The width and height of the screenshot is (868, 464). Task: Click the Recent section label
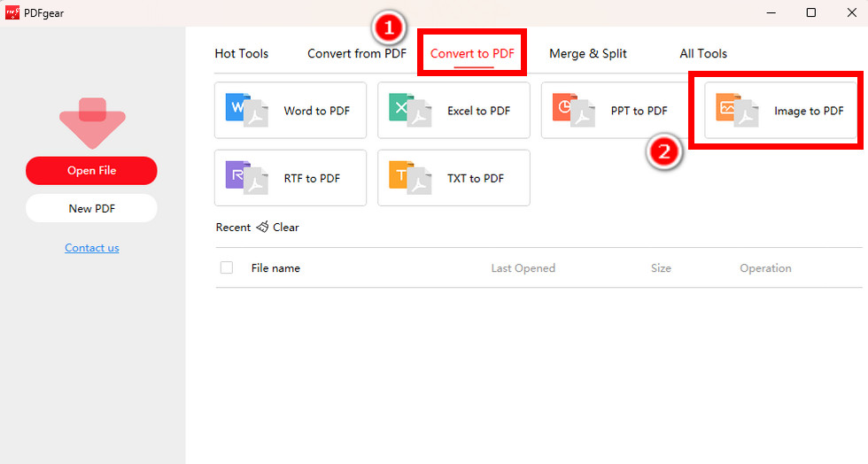coord(233,227)
